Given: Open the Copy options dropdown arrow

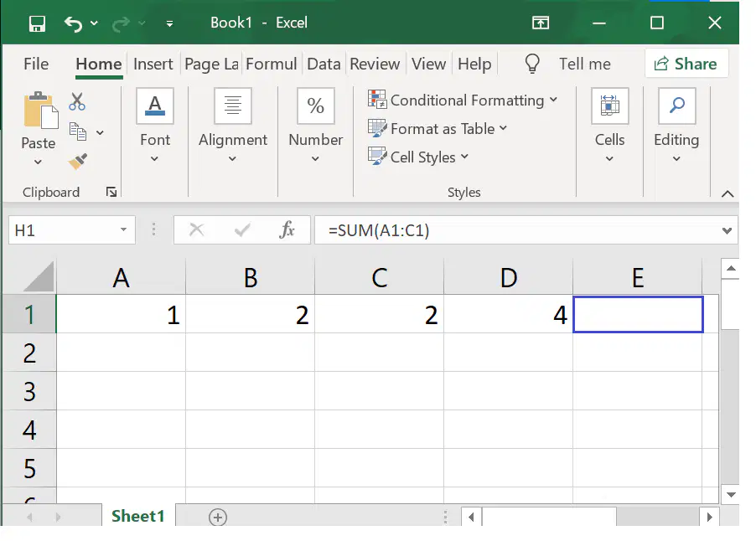Looking at the screenshot, I should [100, 132].
